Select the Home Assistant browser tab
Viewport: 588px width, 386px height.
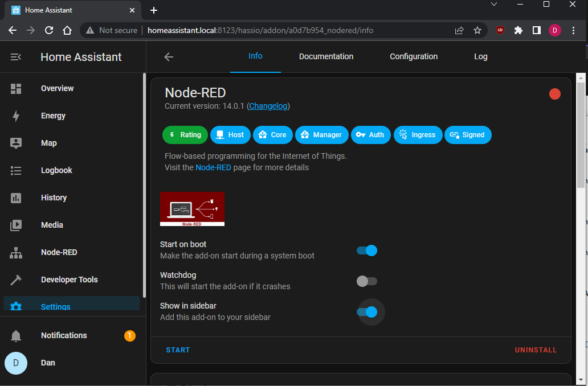click(x=73, y=10)
